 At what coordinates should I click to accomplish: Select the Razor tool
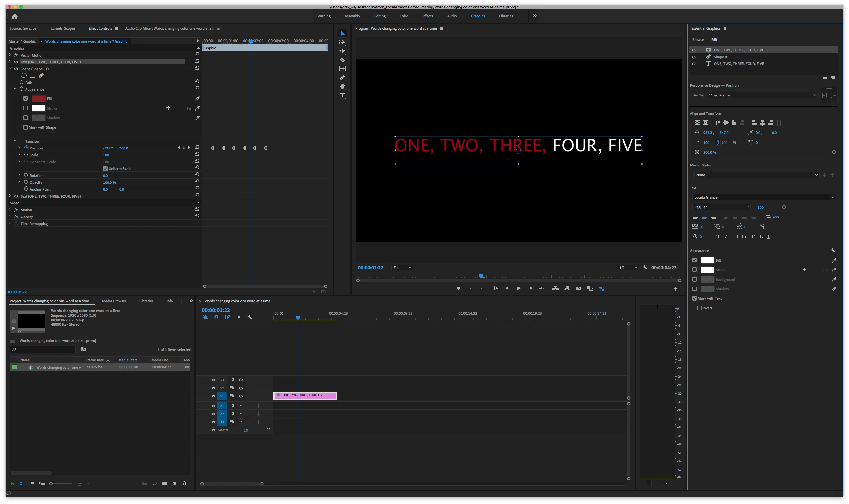342,60
